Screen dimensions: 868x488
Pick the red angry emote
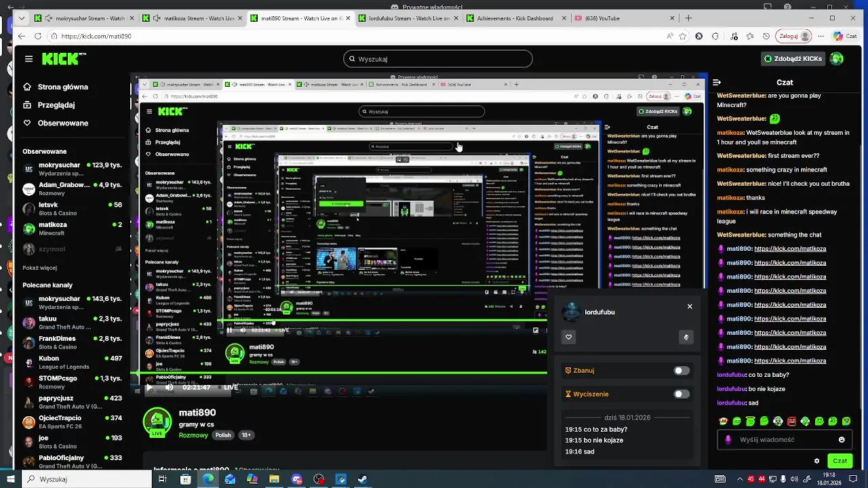click(x=791, y=422)
